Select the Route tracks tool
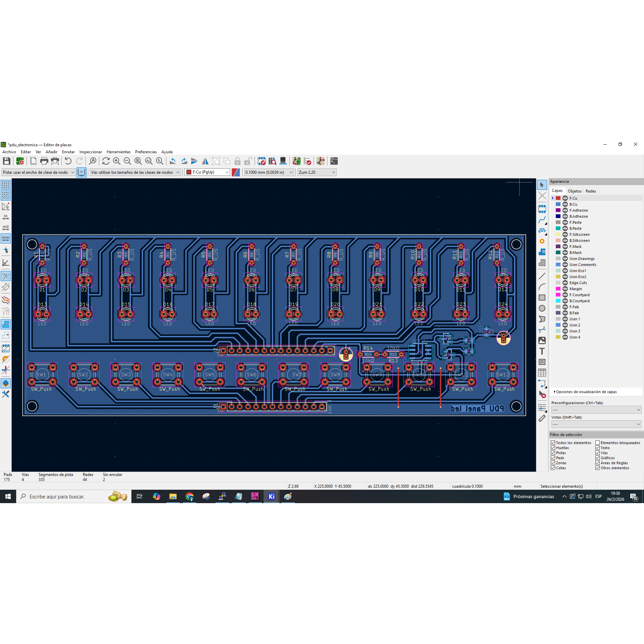This screenshot has height=644, width=644. [x=542, y=220]
